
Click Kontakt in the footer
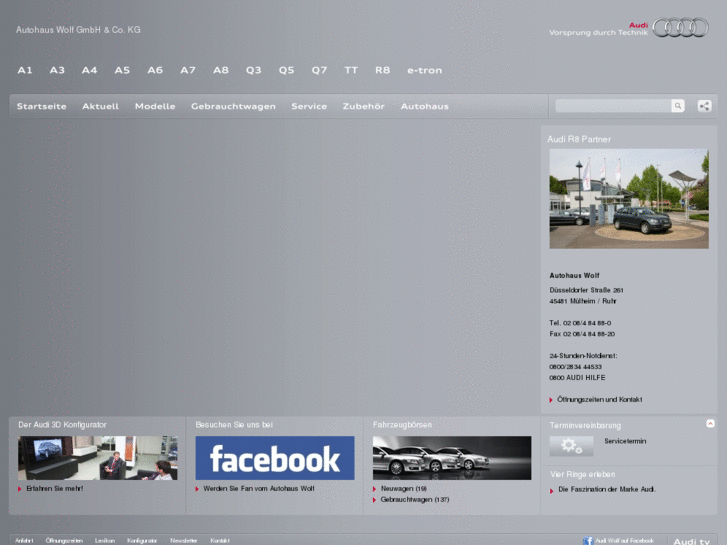tap(220, 541)
